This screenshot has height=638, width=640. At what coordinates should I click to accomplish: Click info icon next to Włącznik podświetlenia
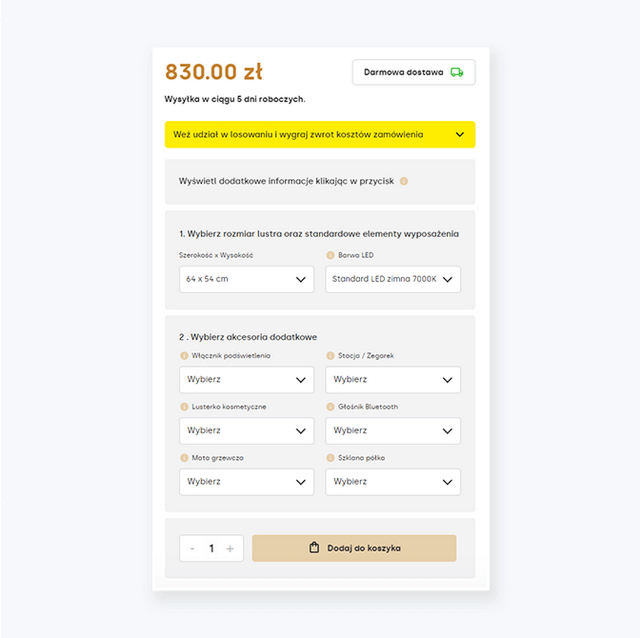click(x=184, y=355)
